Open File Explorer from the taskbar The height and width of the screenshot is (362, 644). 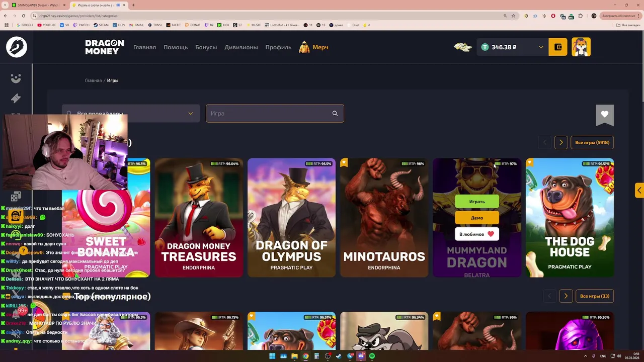294,356
